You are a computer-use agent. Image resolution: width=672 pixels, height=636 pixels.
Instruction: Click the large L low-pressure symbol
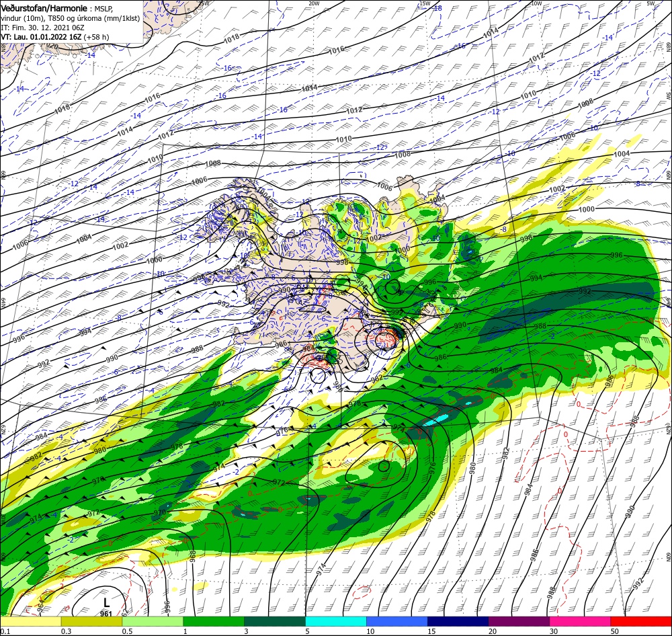tap(106, 604)
